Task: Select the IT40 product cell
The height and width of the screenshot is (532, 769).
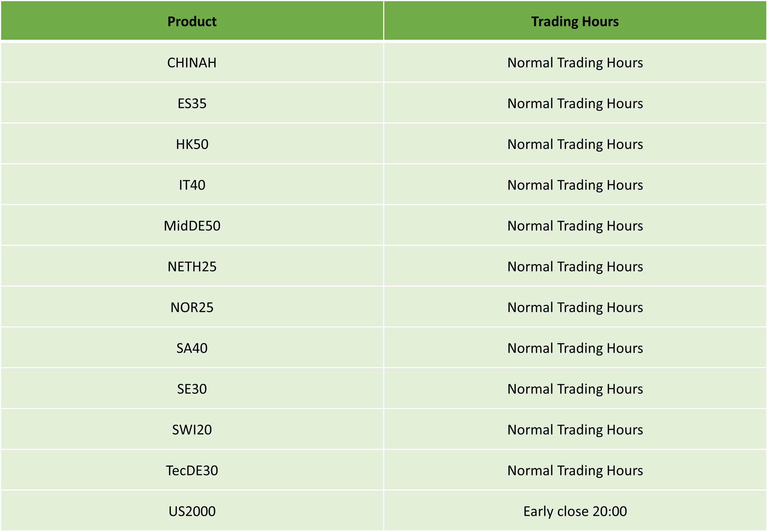Action: (192, 185)
